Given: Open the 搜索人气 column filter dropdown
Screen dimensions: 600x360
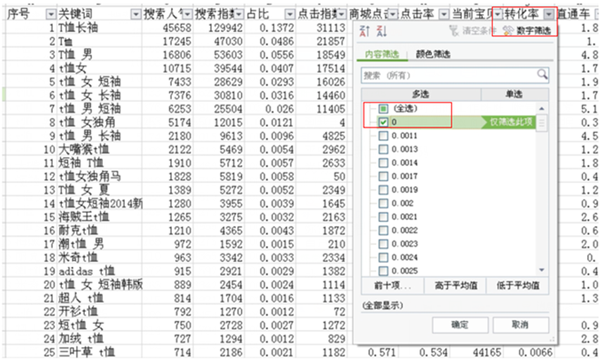Looking at the screenshot, I should tap(187, 15).
